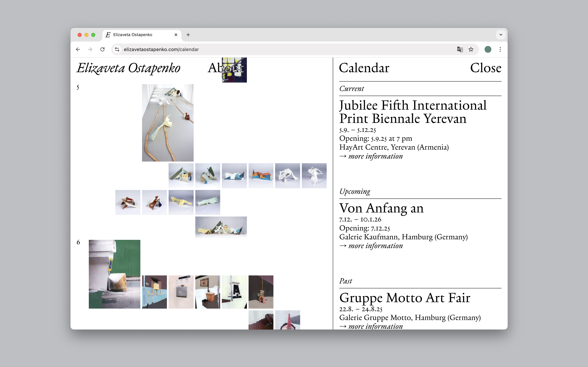Screen dimensions: 588x367
Task: Open the site information icon in address bar
Action: point(117,49)
